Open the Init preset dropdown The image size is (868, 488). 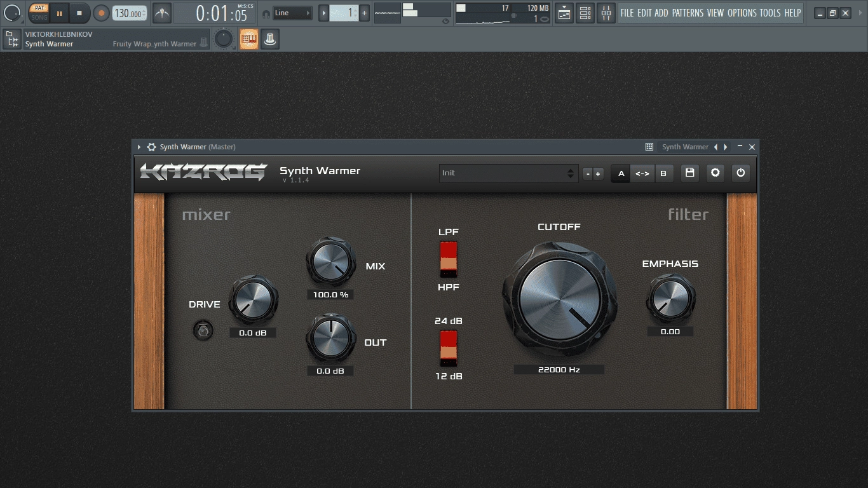tap(508, 173)
